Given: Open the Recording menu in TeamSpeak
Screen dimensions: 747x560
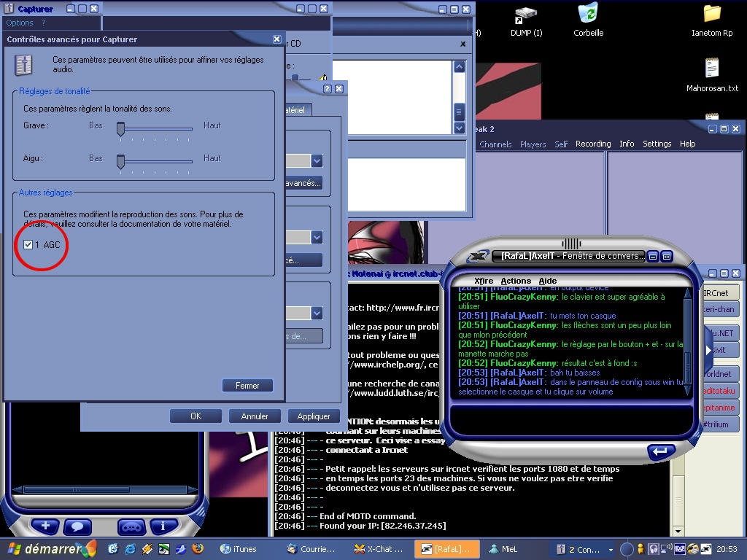Looking at the screenshot, I should [x=593, y=144].
